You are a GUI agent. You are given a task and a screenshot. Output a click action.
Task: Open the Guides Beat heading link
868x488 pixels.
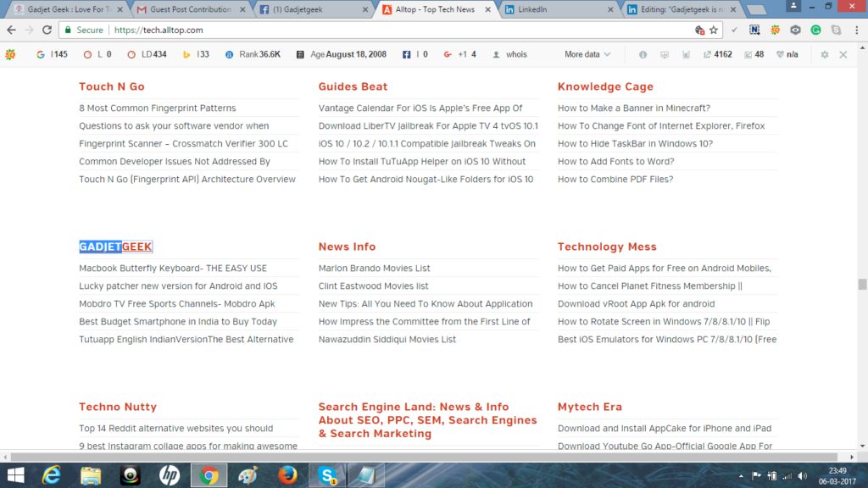[x=353, y=86]
